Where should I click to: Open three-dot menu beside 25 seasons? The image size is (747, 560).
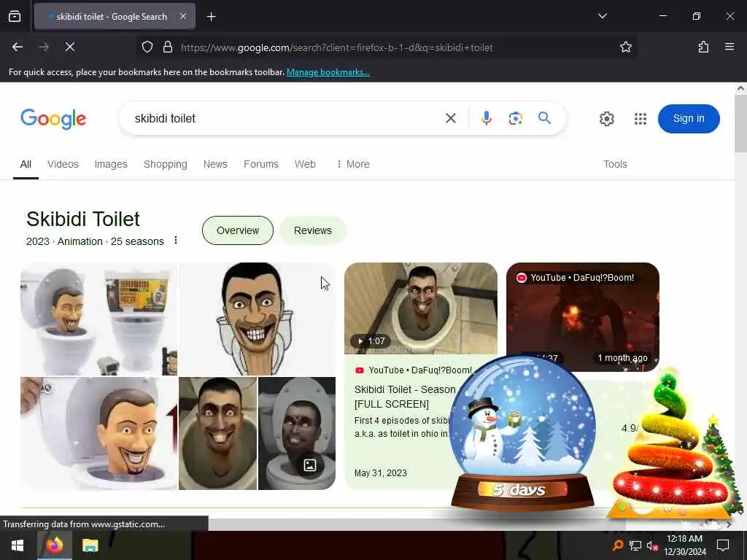pyautogui.click(x=176, y=240)
